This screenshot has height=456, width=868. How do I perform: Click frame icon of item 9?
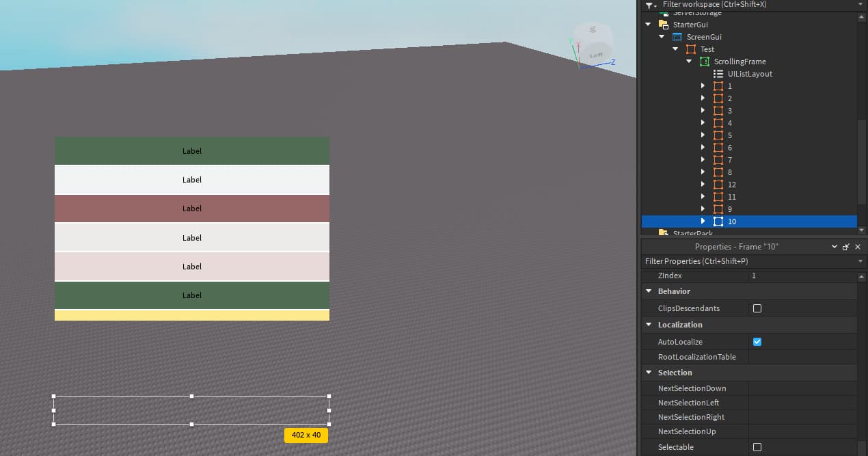pyautogui.click(x=718, y=209)
